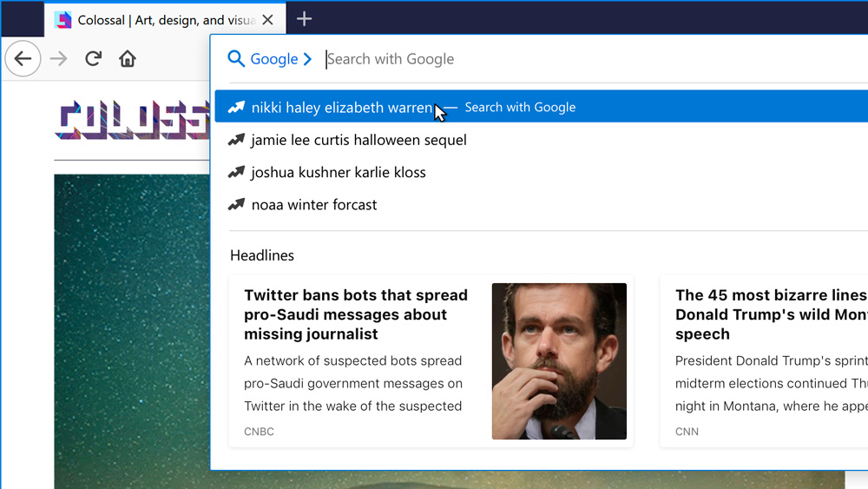
Task: Read the President Donald Trump's sprint summary
Action: coord(771,383)
